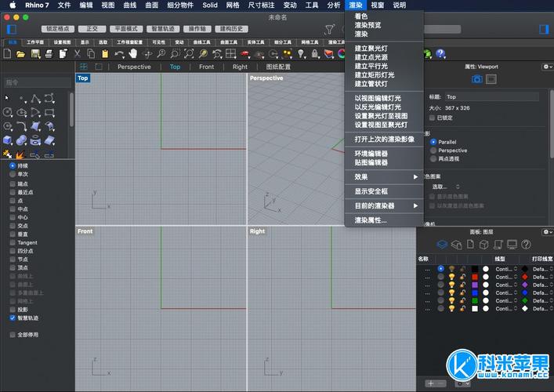
Task: Click the padlock lock icon in toolbar
Action: pyautogui.click(x=314, y=54)
